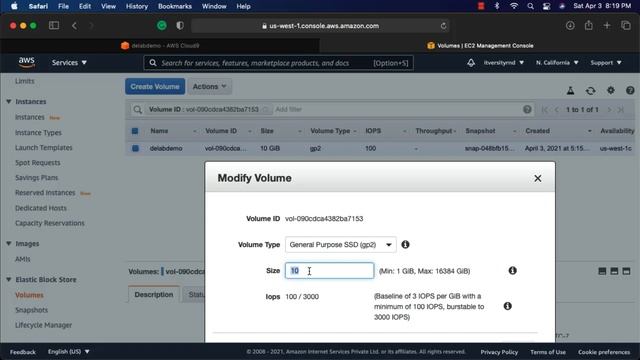Image resolution: width=640 pixels, height=360 pixels.
Task: Click the AWS logo home icon
Action: (x=27, y=62)
